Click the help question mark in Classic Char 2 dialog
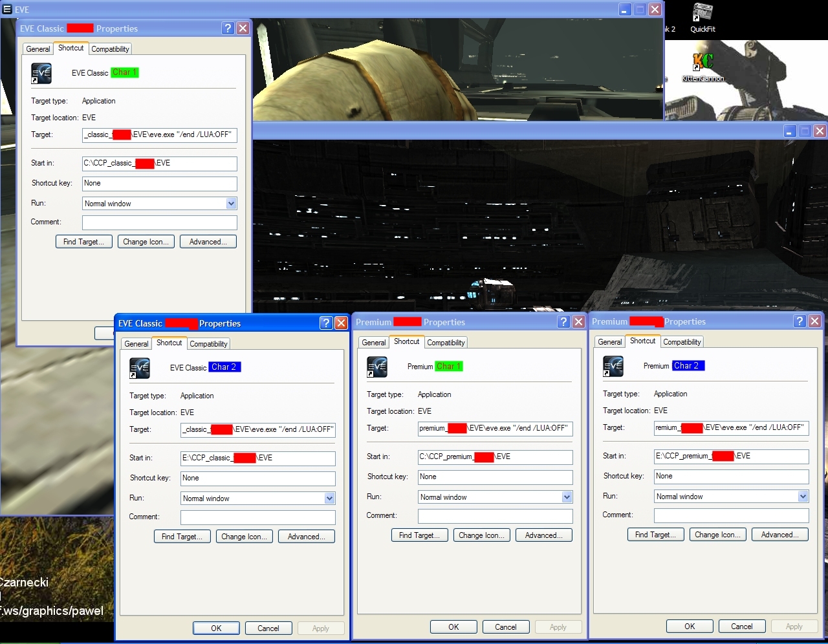This screenshot has height=644, width=828. coord(326,323)
